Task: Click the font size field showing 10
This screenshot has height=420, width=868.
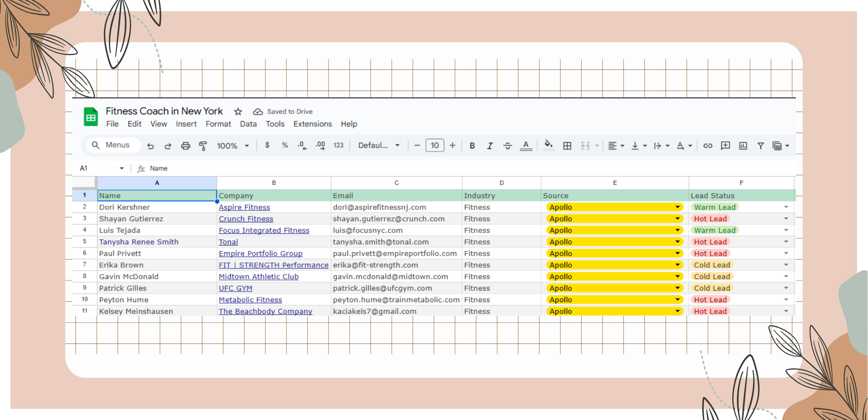Action: (x=435, y=146)
